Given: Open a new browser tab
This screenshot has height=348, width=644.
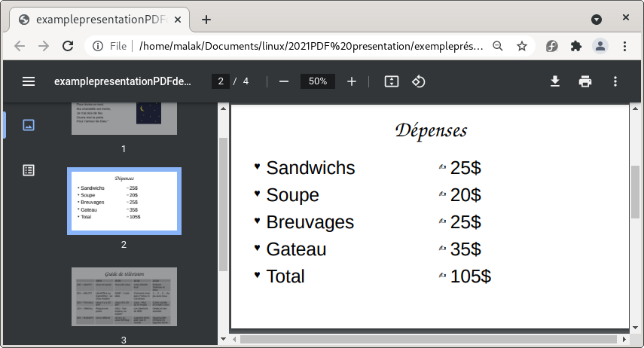Looking at the screenshot, I should coord(206,20).
